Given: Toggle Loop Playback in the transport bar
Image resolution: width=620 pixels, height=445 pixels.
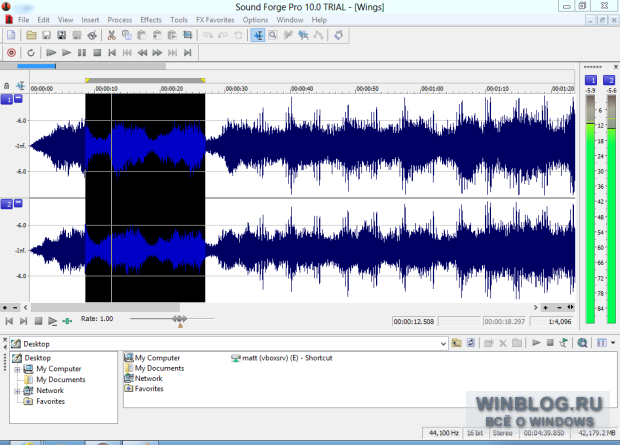Looking at the screenshot, I should click(x=31, y=53).
